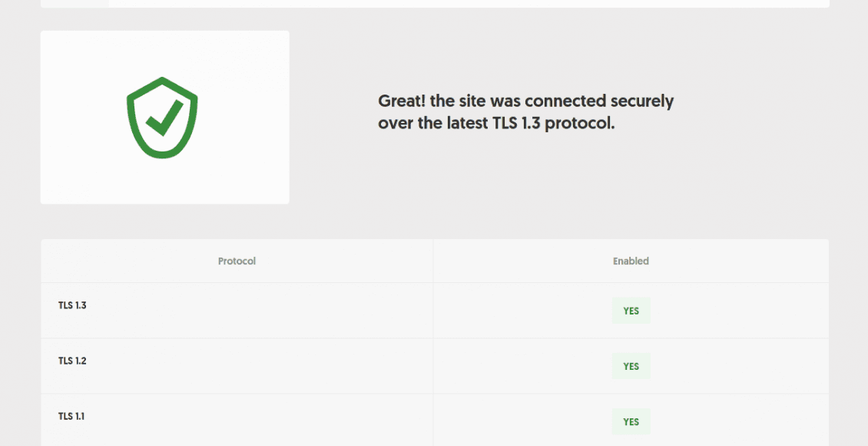Select the shield icon's inner checkmark

(x=163, y=115)
